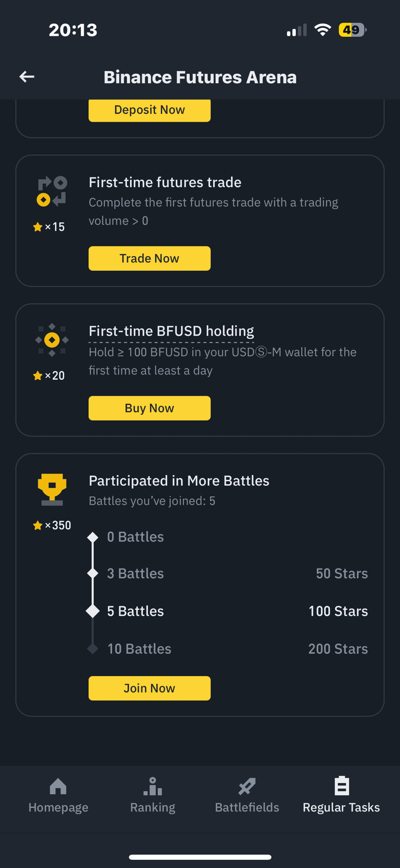This screenshot has width=400, height=868.
Task: Click the Deposit Now button
Action: pos(149,110)
